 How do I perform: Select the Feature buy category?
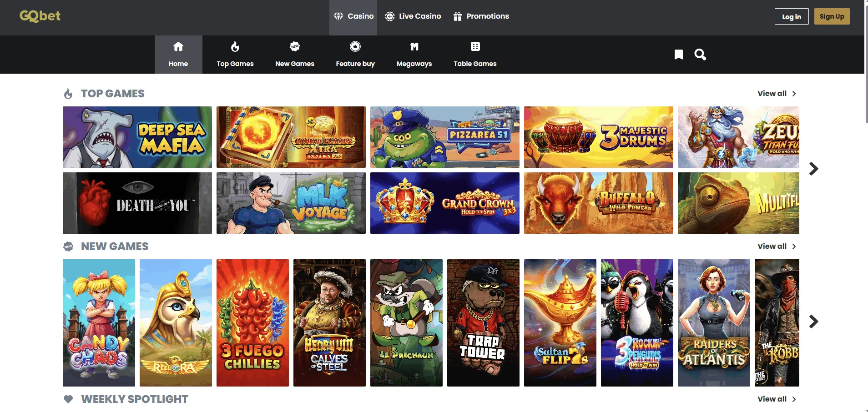tap(355, 55)
